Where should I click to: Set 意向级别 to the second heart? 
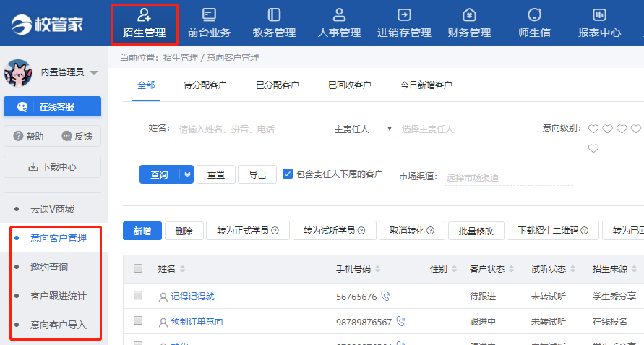coord(607,129)
